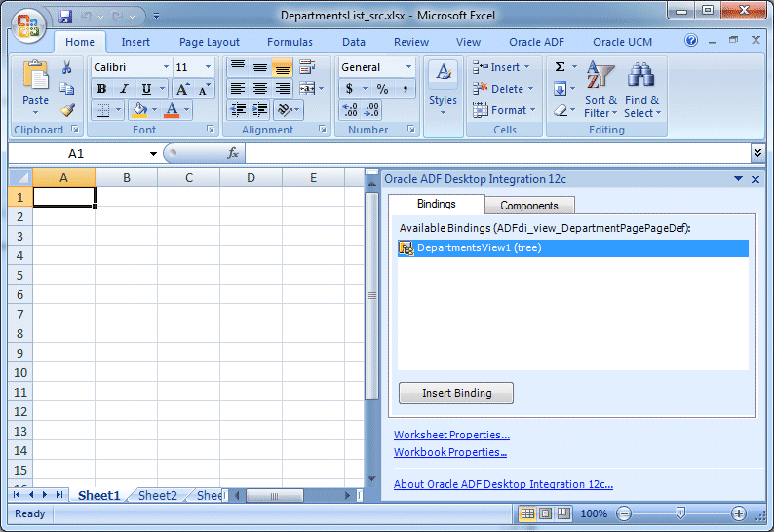The height and width of the screenshot is (532, 774).
Task: Increase cell indent
Action: click(260, 109)
